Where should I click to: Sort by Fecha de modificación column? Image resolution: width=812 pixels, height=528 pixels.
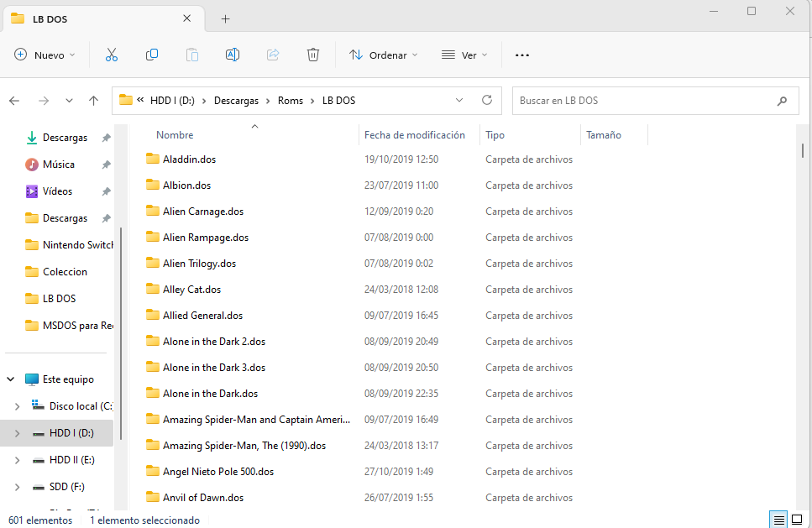414,135
